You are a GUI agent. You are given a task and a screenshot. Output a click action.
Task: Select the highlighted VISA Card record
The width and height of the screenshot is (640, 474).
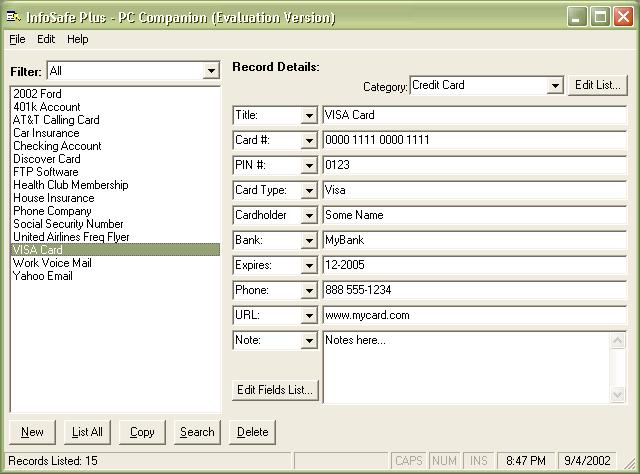[x=115, y=250]
